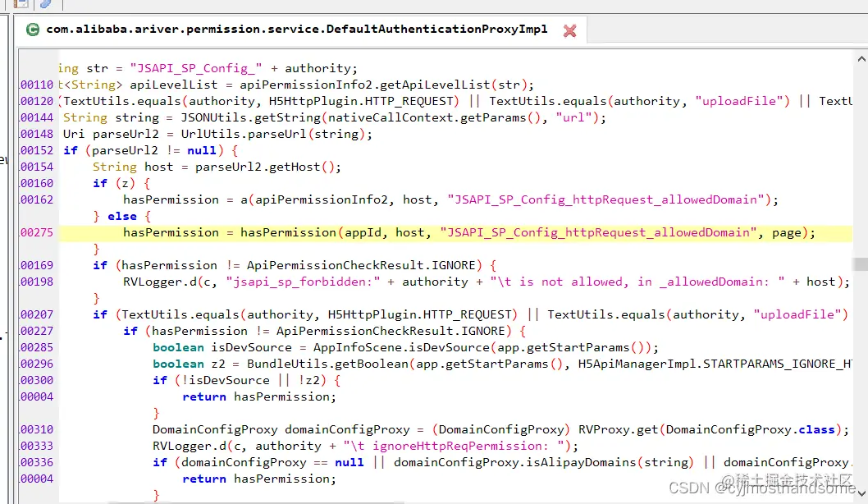This screenshot has height=504, width=868.
Task: Close the DefaultAuthenticationProxyImpl tab
Action: [569, 30]
